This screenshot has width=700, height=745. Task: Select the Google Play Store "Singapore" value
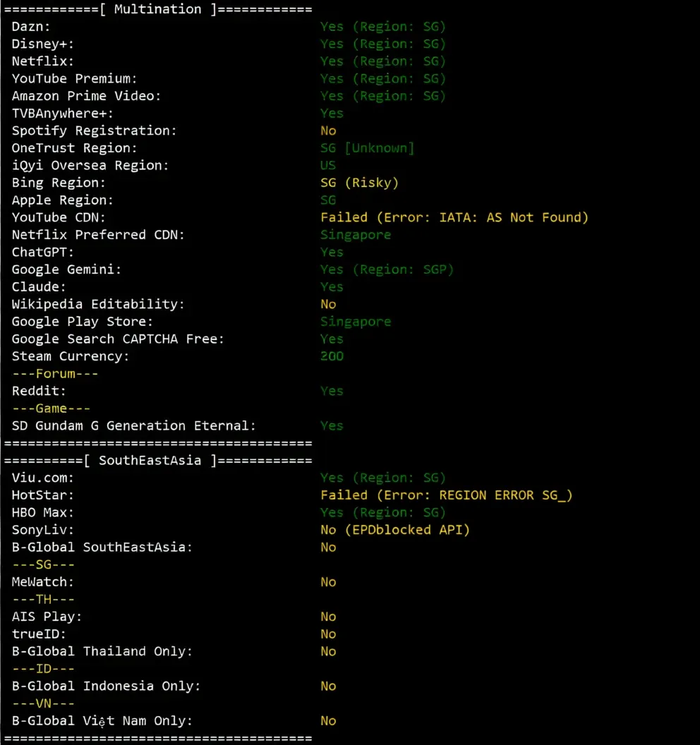pyautogui.click(x=356, y=322)
